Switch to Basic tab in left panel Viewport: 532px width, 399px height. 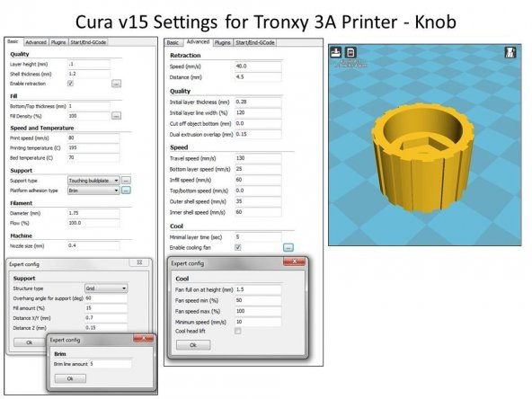click(13, 41)
